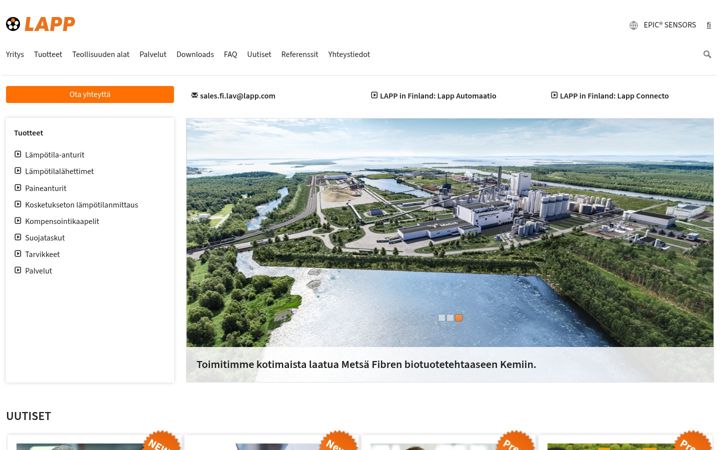
Task: Click arrow icon beside Tarvikkeet
Action: coord(18,253)
